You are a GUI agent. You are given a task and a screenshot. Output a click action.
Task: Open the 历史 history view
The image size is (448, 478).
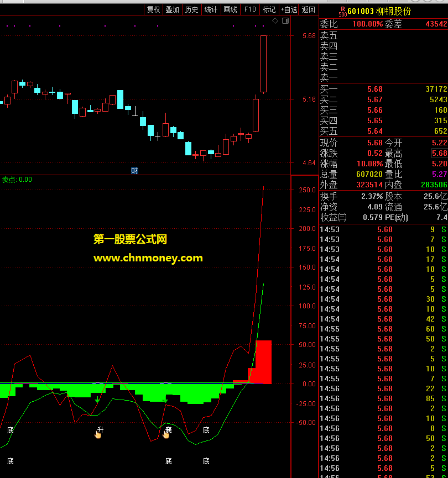[192, 10]
